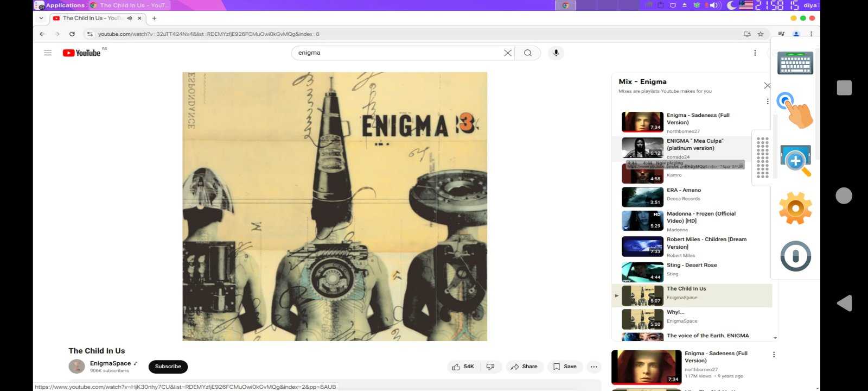Open the diya user menu
The width and height of the screenshot is (868, 391).
(810, 5)
